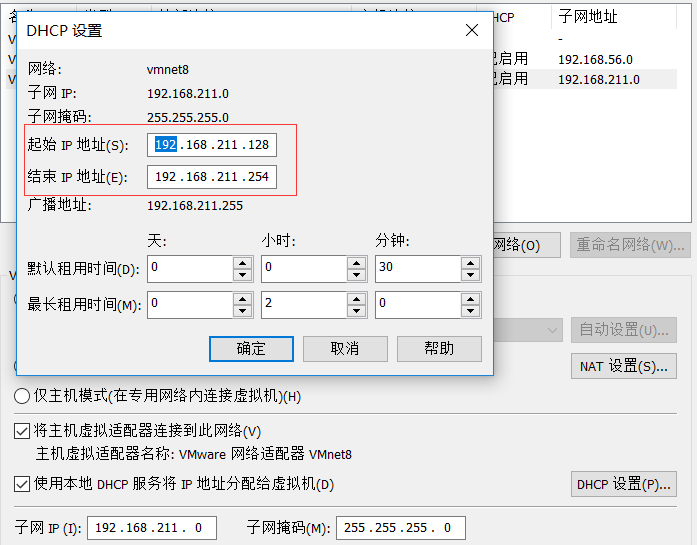This screenshot has height=545, width=697.
Task: Click the 默认租用时间 hours field
Action: click(x=304, y=268)
